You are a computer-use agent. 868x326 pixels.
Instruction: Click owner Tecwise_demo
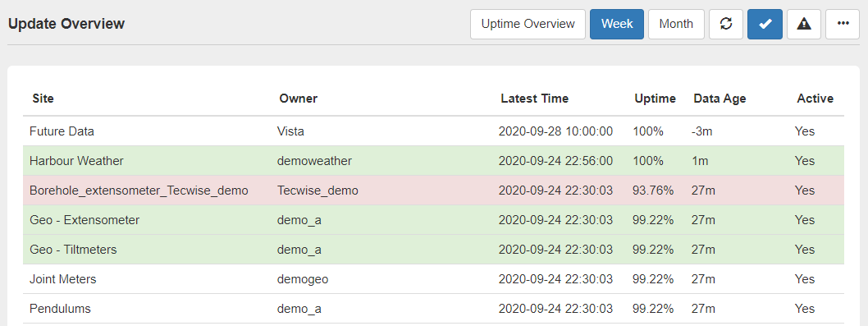(318, 191)
